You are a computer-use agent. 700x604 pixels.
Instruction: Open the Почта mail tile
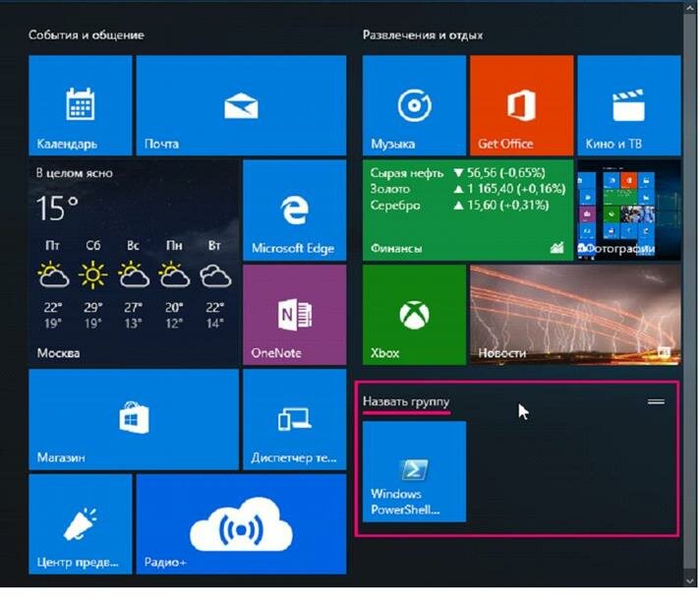(241, 105)
